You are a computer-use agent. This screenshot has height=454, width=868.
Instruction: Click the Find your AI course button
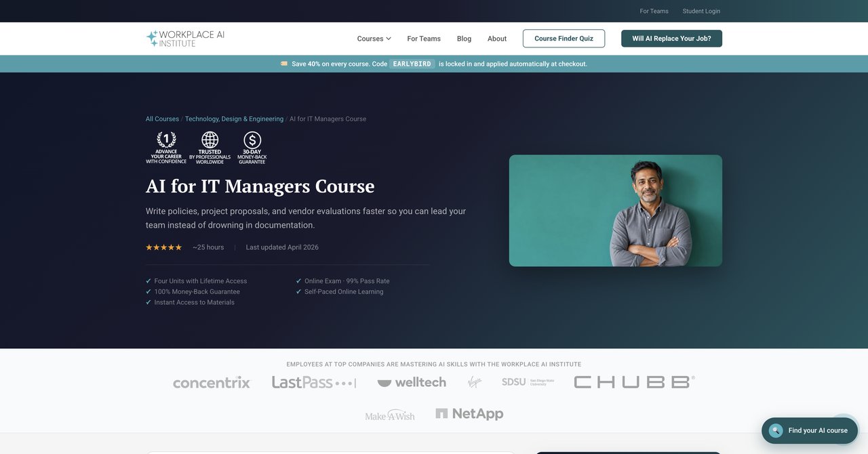tap(810, 430)
